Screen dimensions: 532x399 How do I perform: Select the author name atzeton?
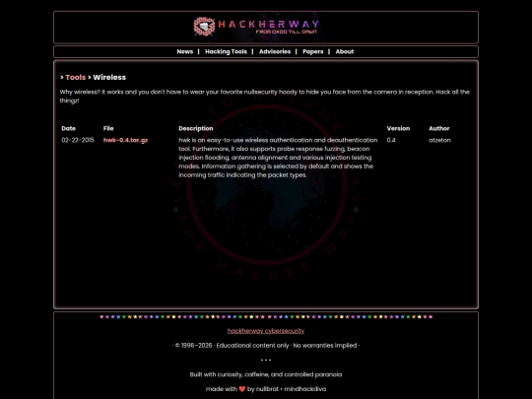click(439, 140)
